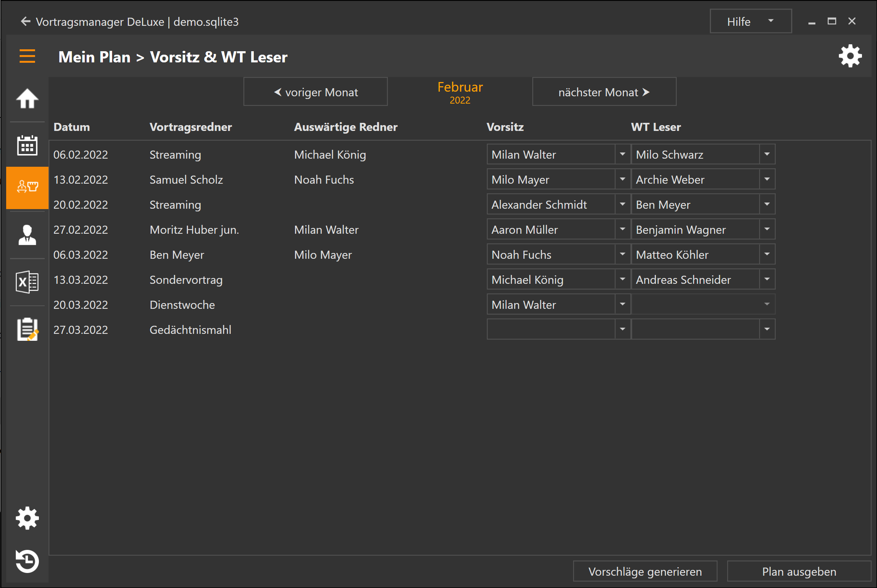Open Vorsitz dropdown showing Michael König
The image size is (877, 588).
pos(558,280)
